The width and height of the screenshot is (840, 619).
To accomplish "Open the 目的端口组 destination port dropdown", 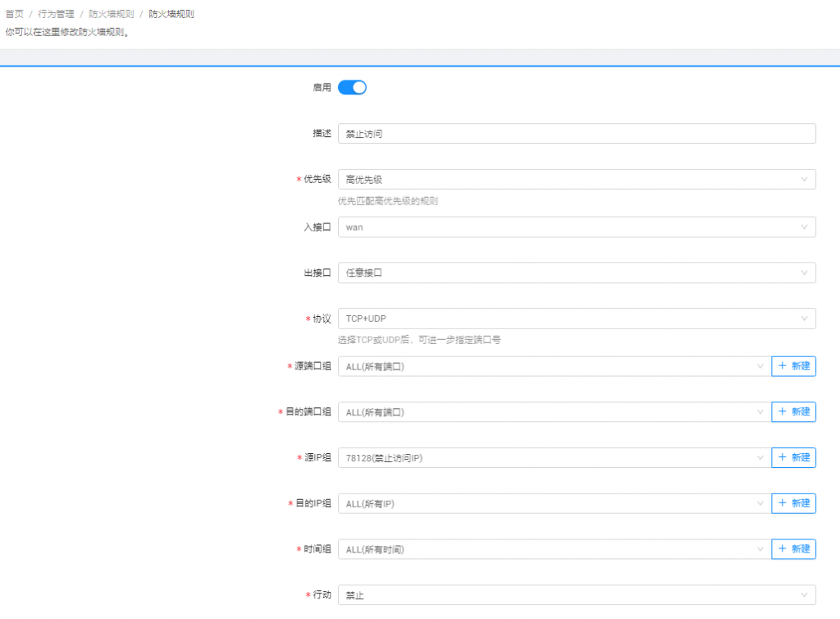I will (554, 412).
